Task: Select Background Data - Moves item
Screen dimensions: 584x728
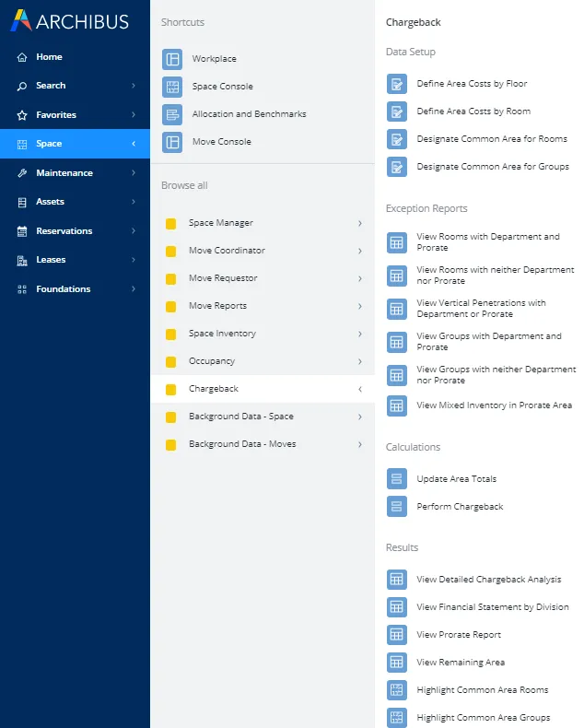Action: (x=242, y=444)
